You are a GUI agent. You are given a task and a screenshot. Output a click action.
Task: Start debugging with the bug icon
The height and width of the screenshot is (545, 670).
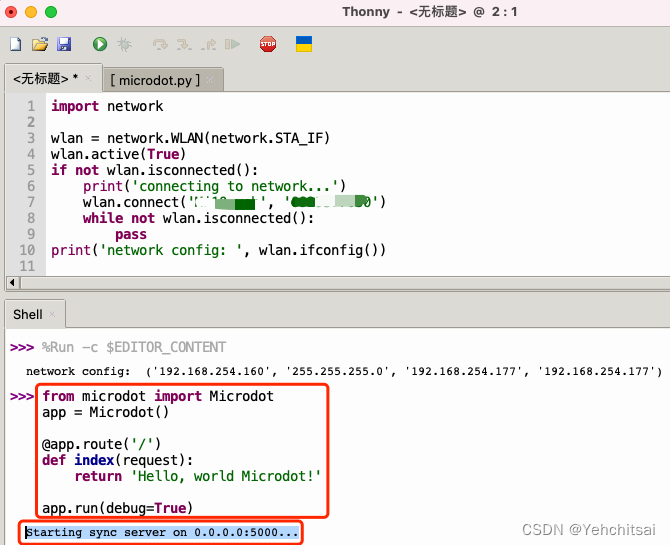coord(124,44)
